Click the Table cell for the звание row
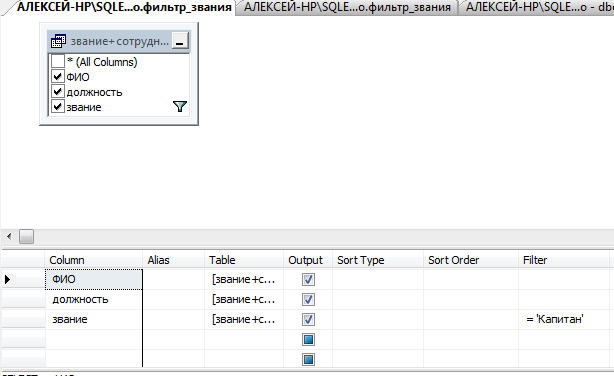The width and height of the screenshot is (614, 376). point(244,320)
